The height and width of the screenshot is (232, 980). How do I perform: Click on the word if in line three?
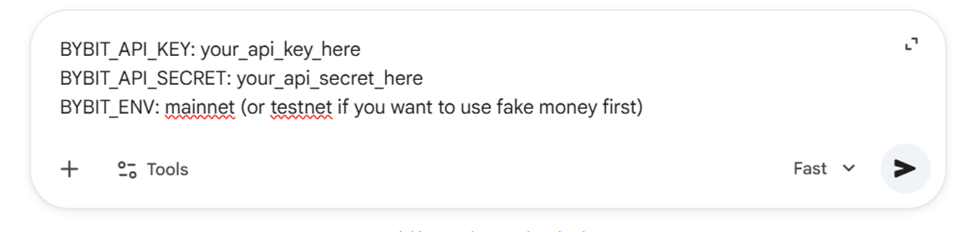point(343,107)
